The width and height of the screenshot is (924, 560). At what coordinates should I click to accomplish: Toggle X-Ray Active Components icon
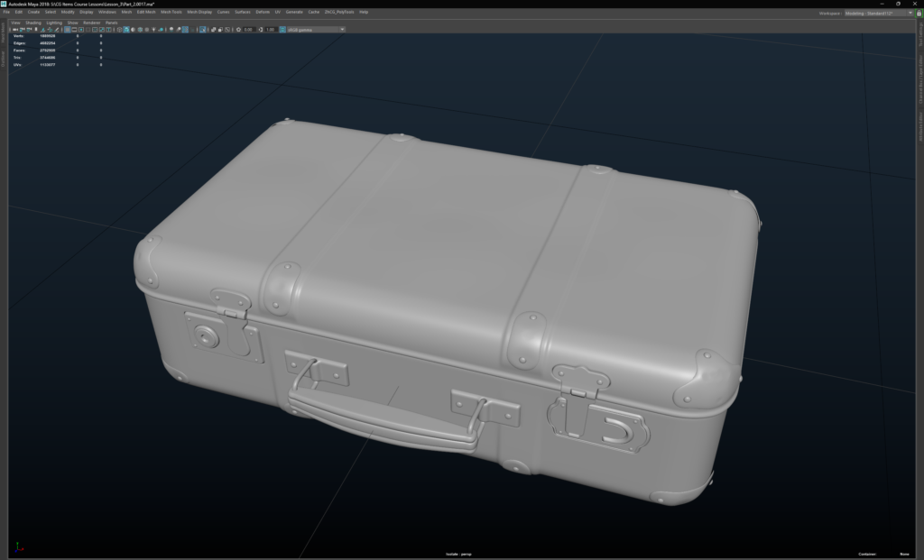click(x=220, y=30)
